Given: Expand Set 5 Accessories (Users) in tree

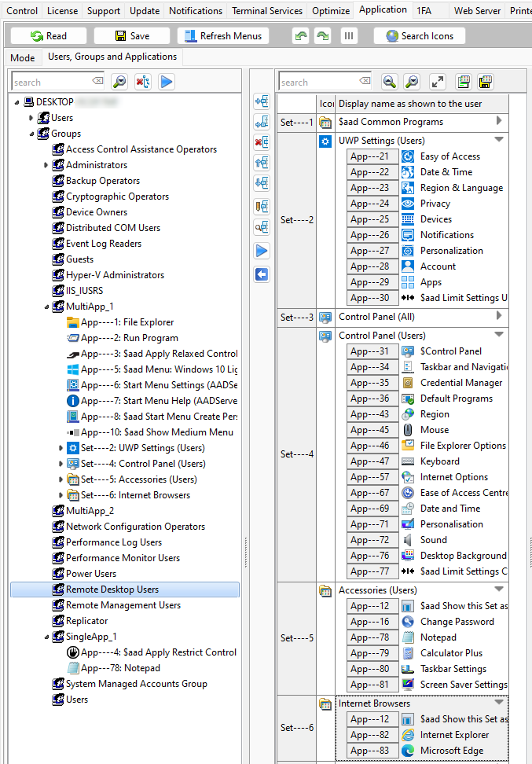Looking at the screenshot, I should coord(61,479).
